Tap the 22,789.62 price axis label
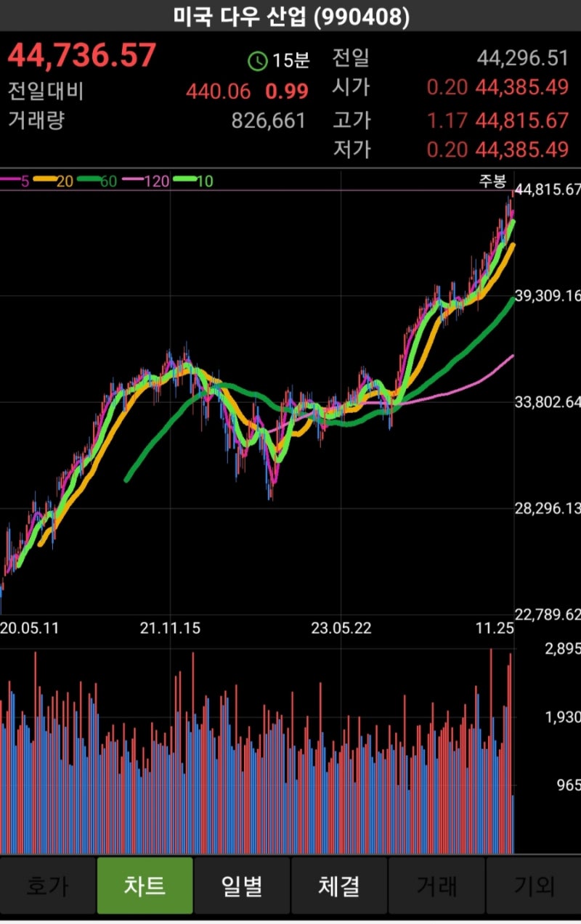Image resolution: width=581 pixels, height=924 pixels. 548,614
